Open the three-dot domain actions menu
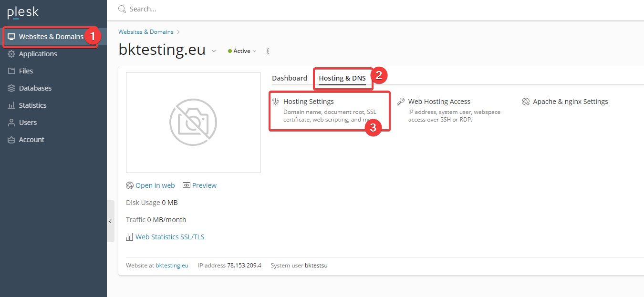This screenshot has width=644, height=297. (x=268, y=51)
